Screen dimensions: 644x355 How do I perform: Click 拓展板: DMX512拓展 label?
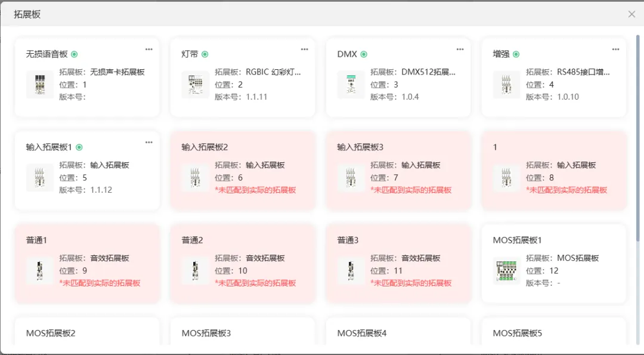tap(413, 72)
